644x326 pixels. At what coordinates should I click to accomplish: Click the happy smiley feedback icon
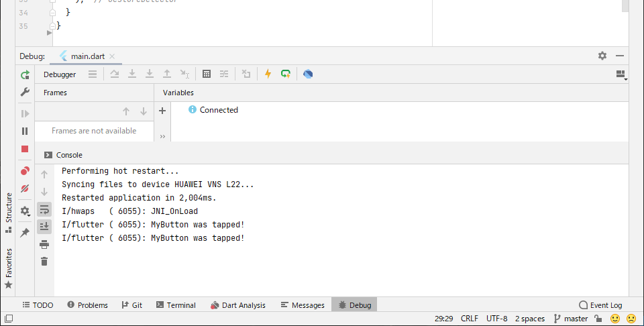tap(615, 319)
